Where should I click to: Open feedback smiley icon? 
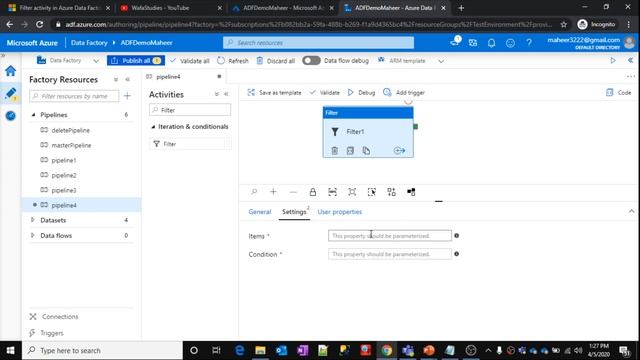coord(510,43)
